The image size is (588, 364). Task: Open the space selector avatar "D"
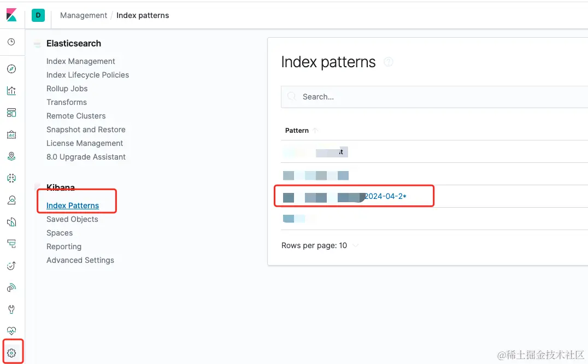click(38, 15)
